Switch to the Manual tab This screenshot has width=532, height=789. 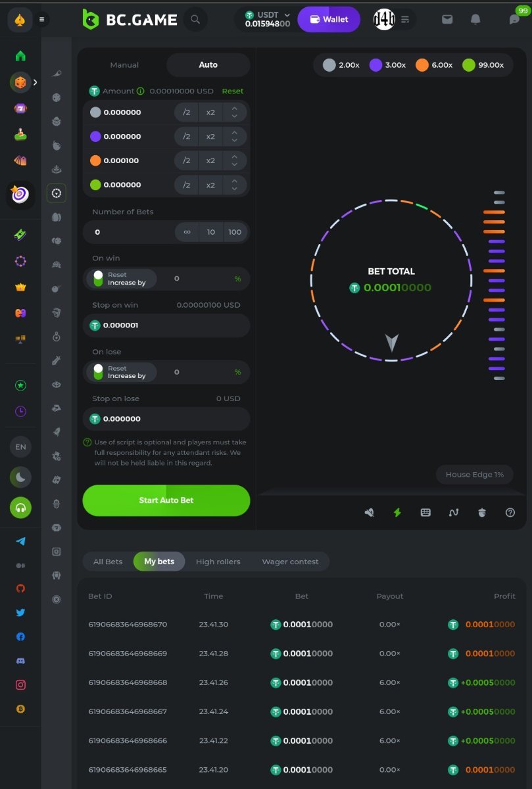point(124,65)
